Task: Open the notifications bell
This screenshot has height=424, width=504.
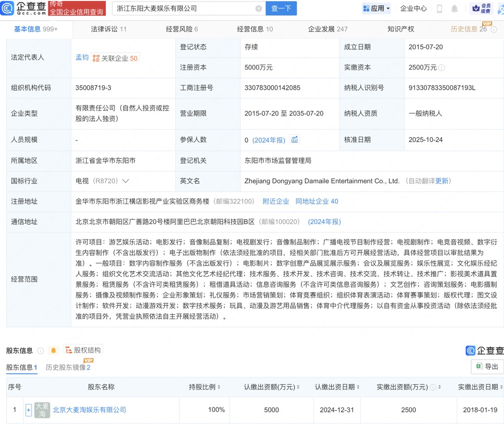Action: (x=455, y=9)
